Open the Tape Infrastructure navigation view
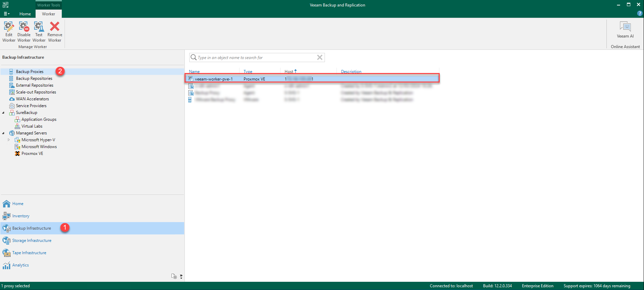Screen dimensions: 644x290 (29, 253)
